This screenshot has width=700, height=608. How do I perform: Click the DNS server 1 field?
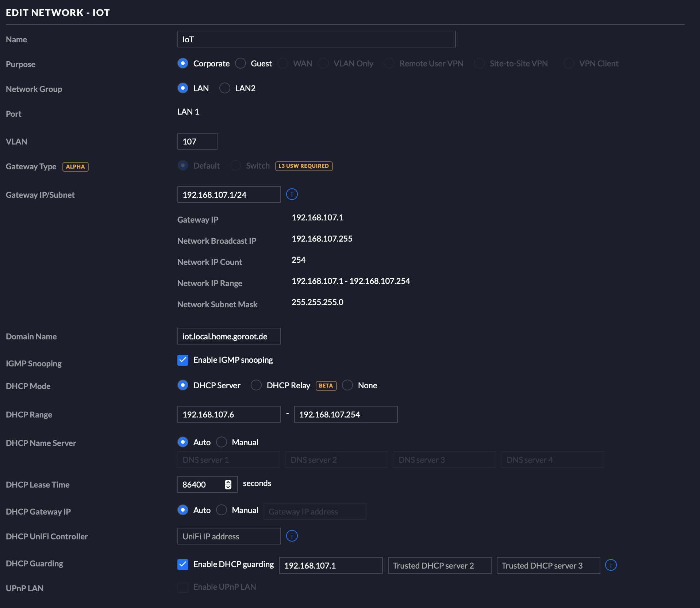coord(229,459)
